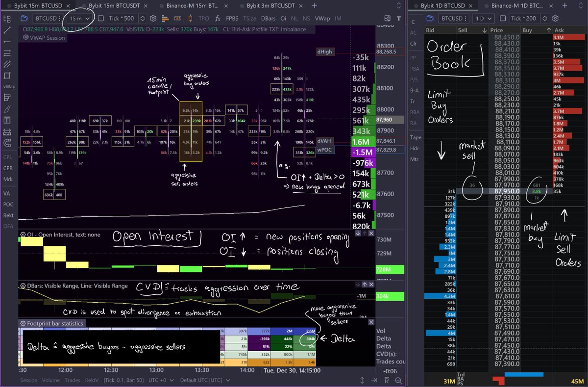Toggle the FPBS indicator
This screenshot has width=588, height=387.
click(x=233, y=18)
